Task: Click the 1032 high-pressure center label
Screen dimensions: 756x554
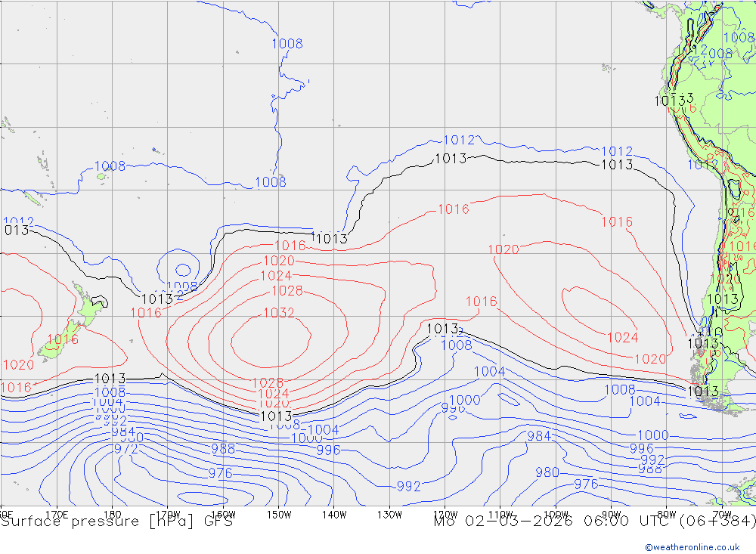Action: [x=279, y=313]
